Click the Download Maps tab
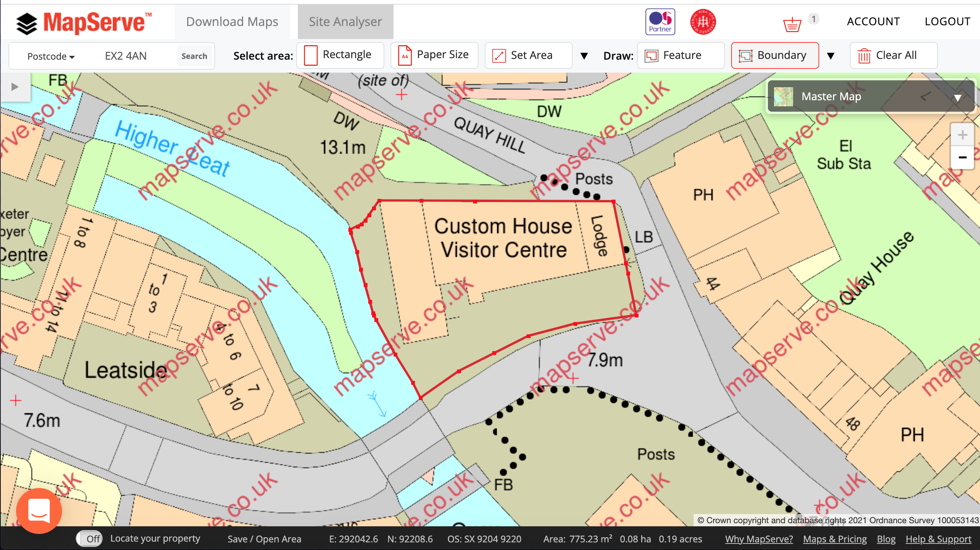 232,21
